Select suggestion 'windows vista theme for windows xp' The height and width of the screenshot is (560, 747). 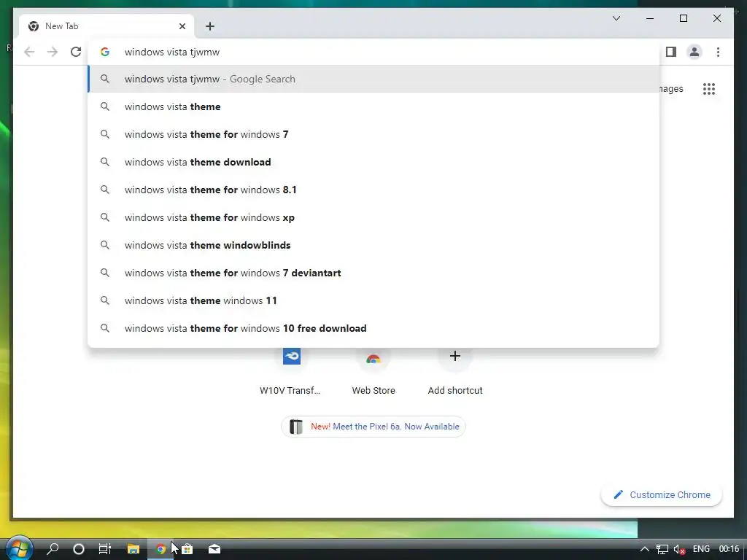(374, 217)
